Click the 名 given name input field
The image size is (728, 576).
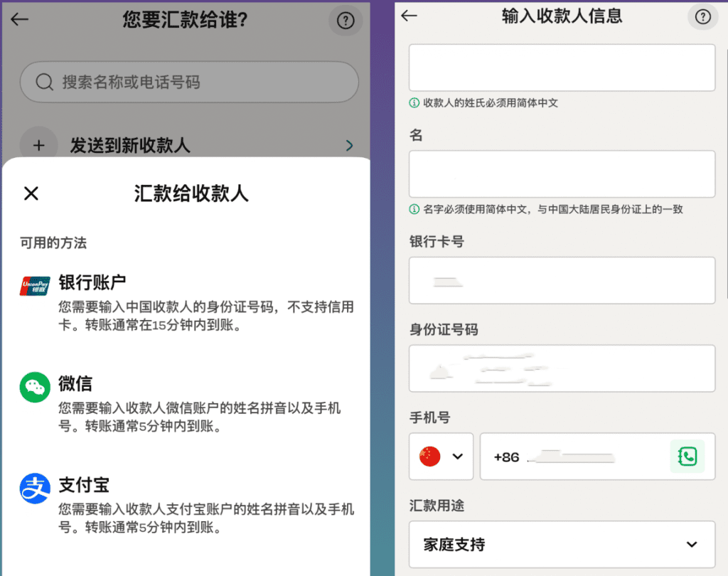coord(562,174)
